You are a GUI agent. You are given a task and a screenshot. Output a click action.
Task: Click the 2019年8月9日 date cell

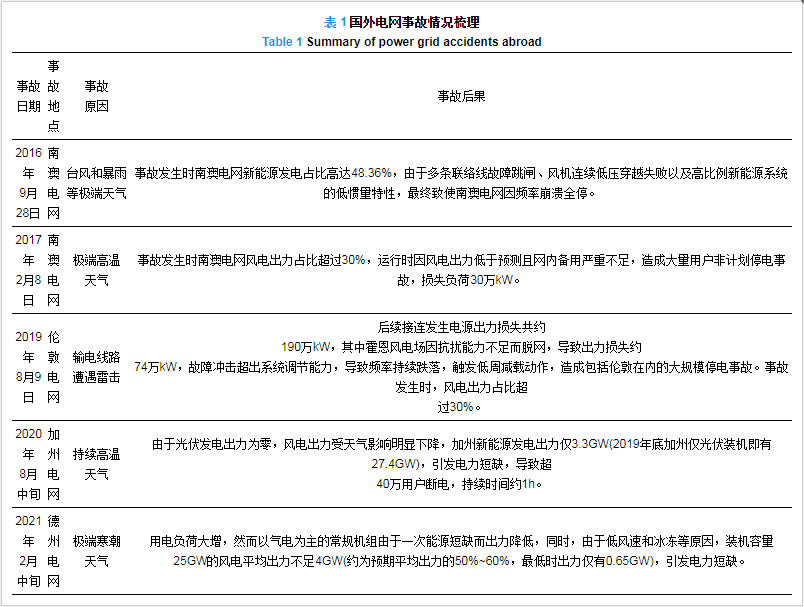tap(29, 367)
